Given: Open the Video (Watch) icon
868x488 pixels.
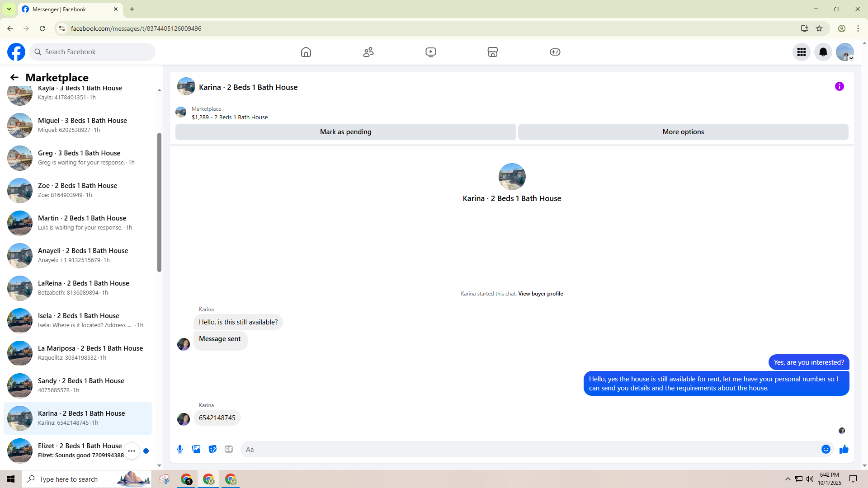Looking at the screenshot, I should tap(431, 52).
